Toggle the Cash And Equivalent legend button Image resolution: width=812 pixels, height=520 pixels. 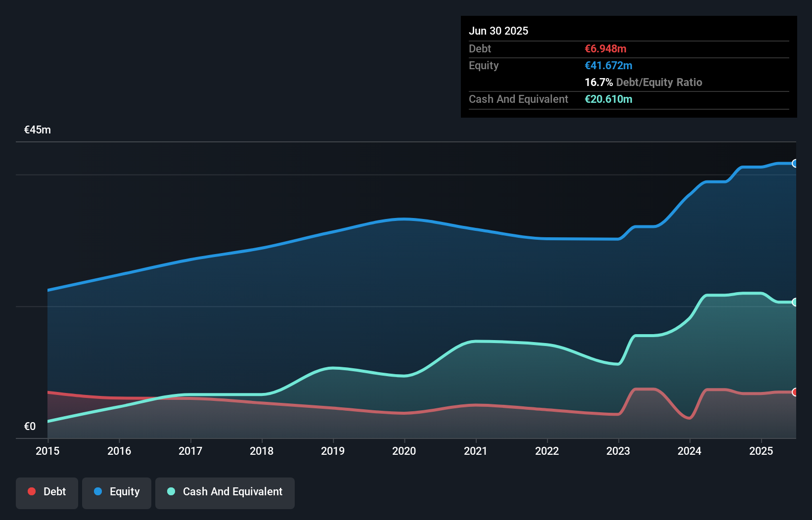(x=225, y=493)
